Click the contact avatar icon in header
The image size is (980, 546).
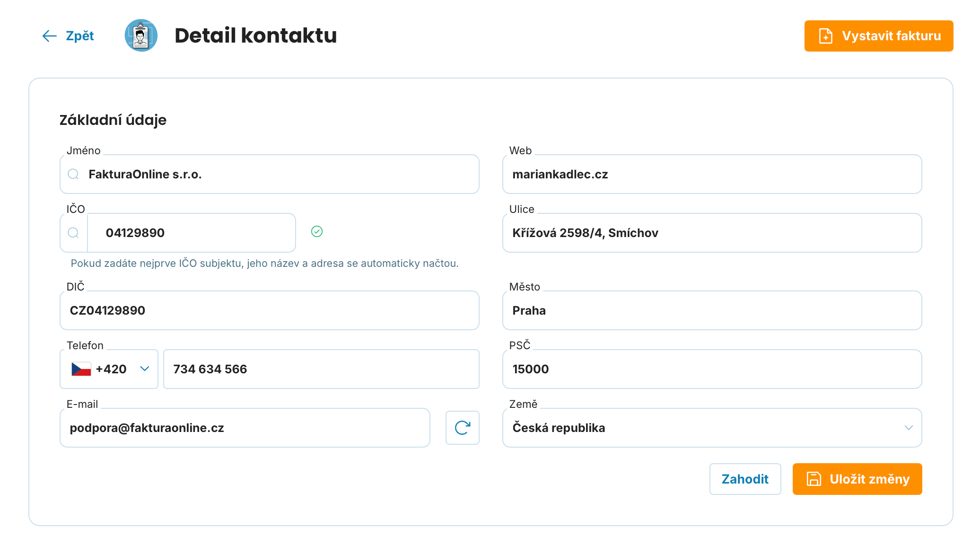[141, 35]
